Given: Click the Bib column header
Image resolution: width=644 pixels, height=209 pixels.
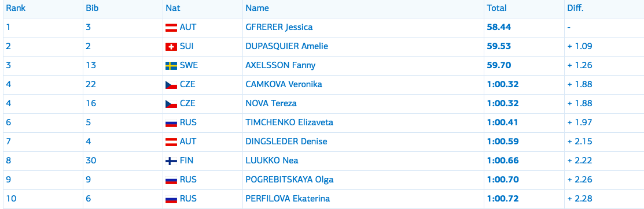Looking at the screenshot, I should pyautogui.click(x=92, y=8).
